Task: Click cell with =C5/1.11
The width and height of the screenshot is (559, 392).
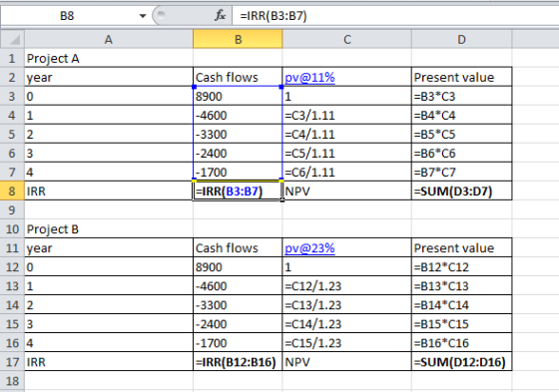Action: [x=347, y=153]
